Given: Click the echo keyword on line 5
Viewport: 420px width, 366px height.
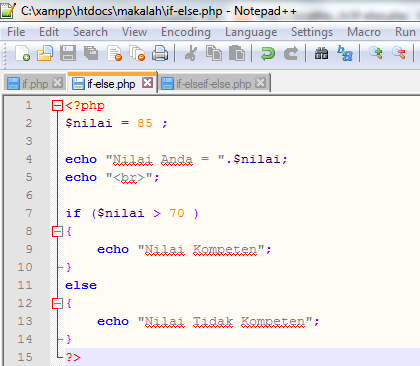Looking at the screenshot, I should 81,177.
